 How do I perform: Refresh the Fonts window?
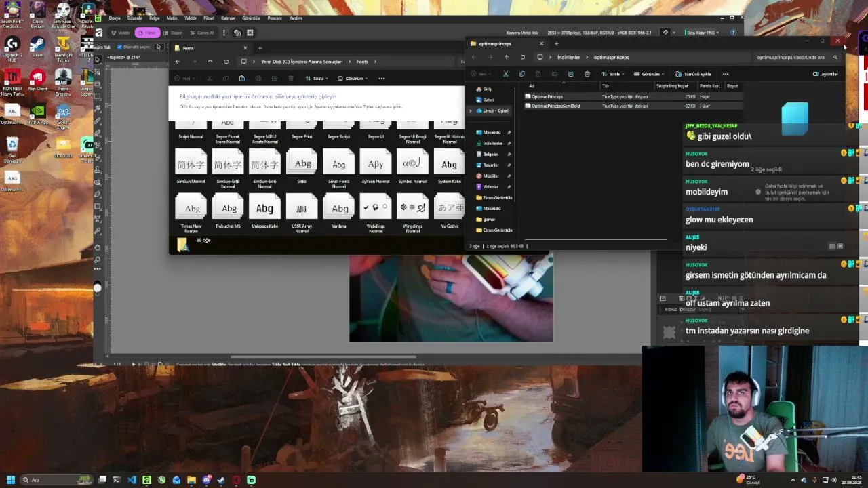point(226,62)
